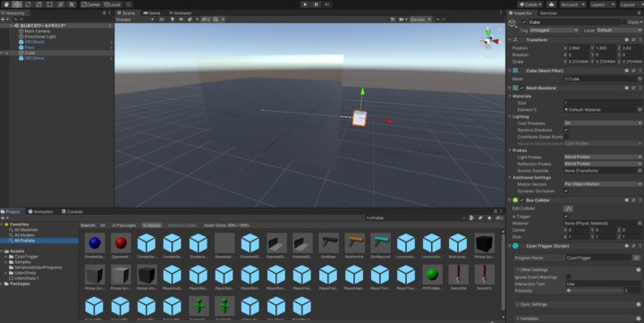Image resolution: width=644 pixels, height=323 pixels.
Task: Open the Layers dropdown in toolbar
Action: pyautogui.click(x=602, y=4)
